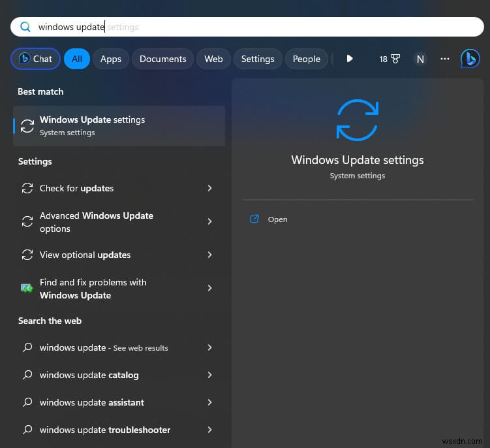Click windows update - See web results
490x448 pixels.
119,347
